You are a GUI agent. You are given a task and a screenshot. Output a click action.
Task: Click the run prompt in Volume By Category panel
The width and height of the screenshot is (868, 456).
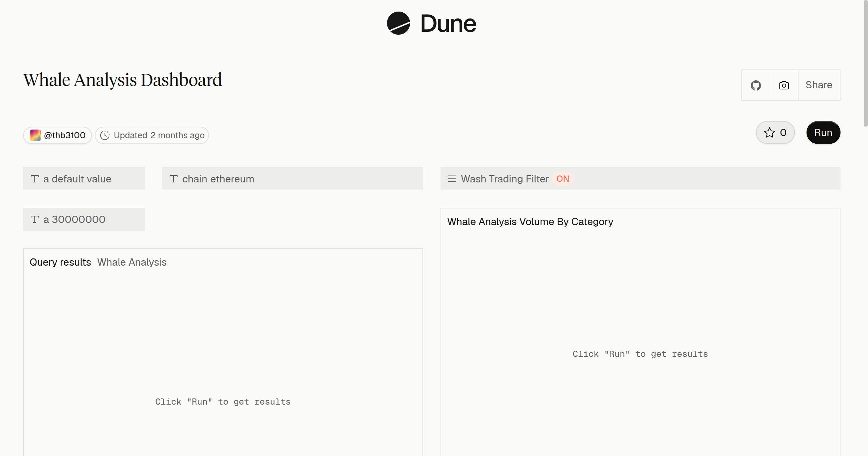640,354
